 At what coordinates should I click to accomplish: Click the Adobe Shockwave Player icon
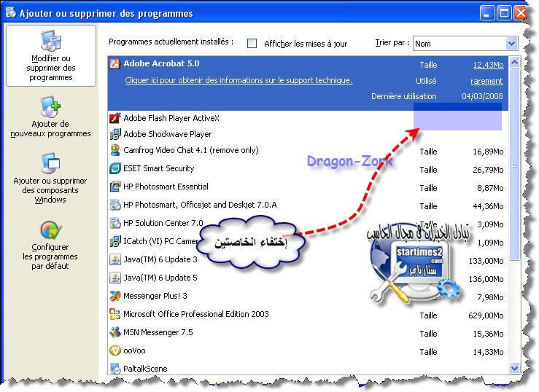coord(115,134)
